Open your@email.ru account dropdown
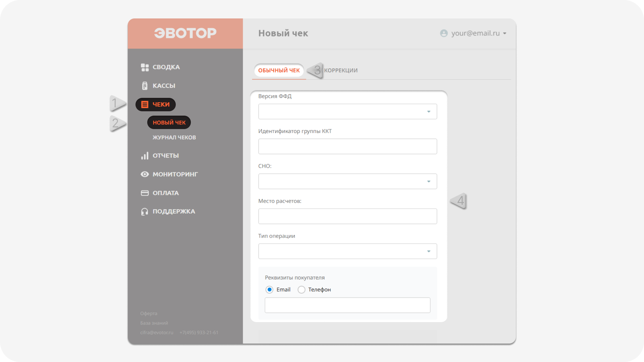 click(x=473, y=33)
